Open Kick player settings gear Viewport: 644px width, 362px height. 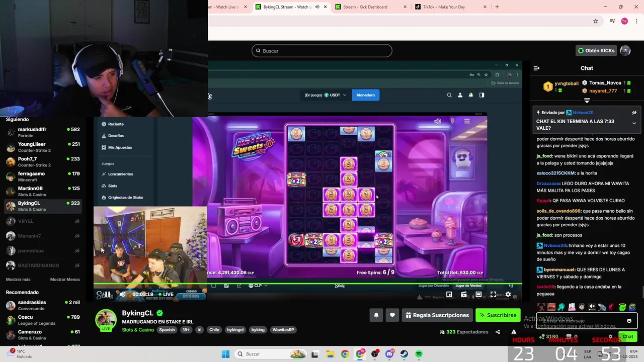click(508, 295)
